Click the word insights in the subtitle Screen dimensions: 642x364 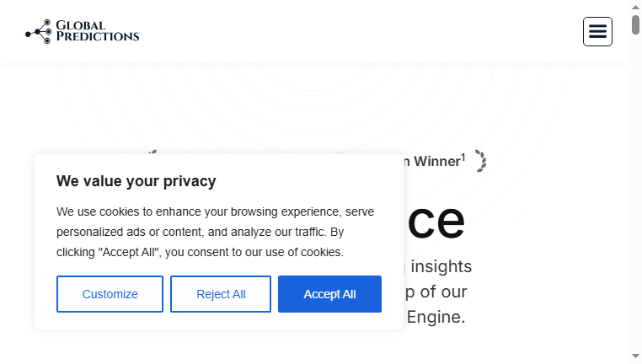(441, 266)
